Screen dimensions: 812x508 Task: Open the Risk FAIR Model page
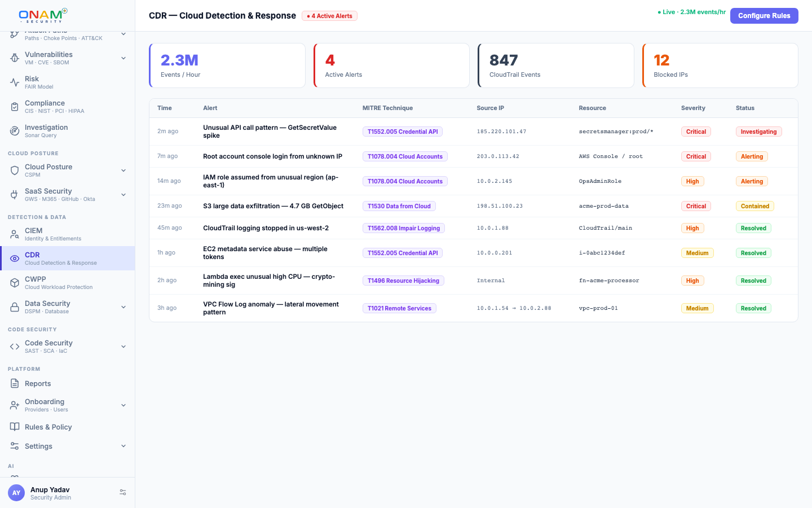(68, 82)
